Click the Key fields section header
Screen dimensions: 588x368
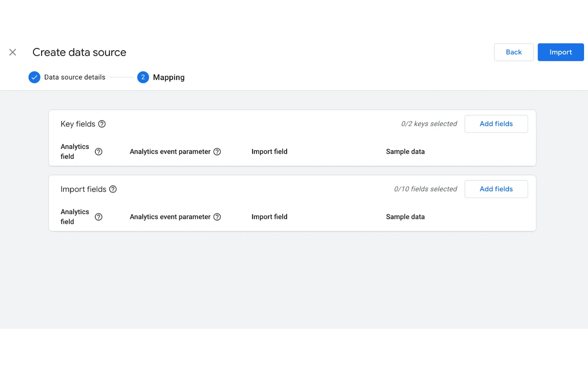(77, 124)
